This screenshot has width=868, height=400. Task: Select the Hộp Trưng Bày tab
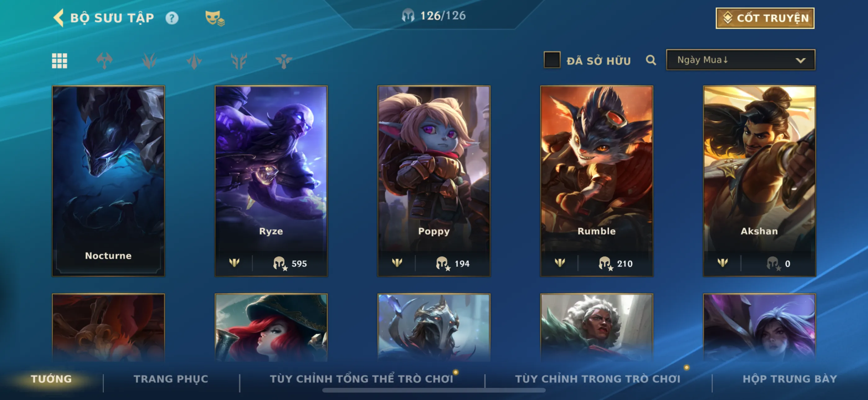tap(789, 379)
